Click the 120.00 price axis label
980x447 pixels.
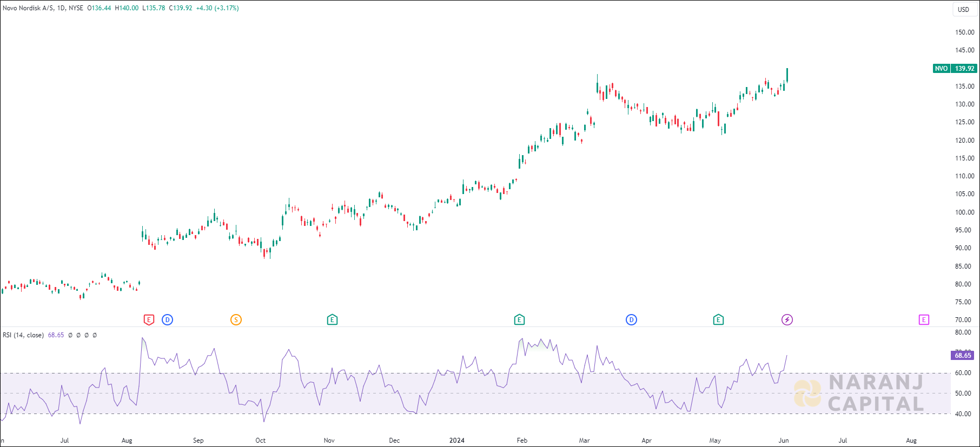point(964,141)
